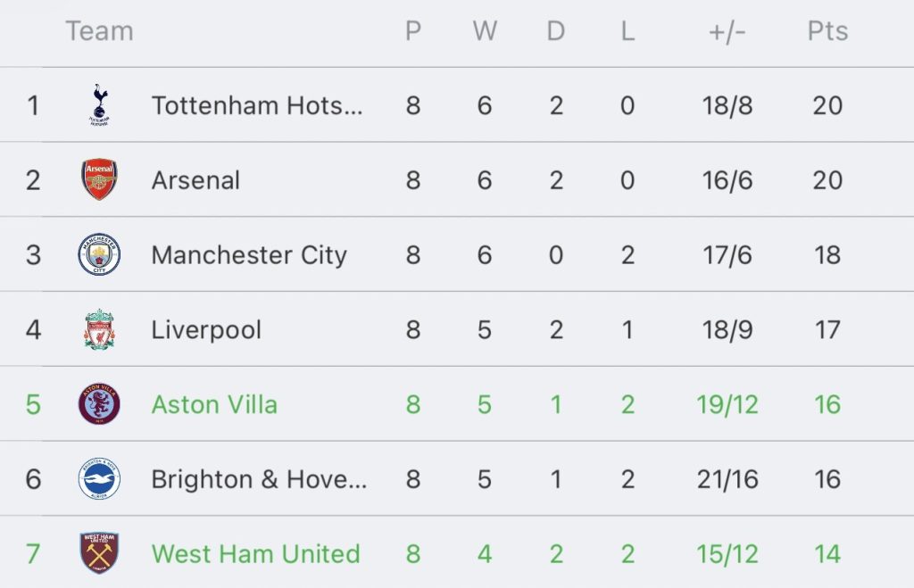Open the Tottenham Hots... team name
This screenshot has width=914, height=588.
(x=257, y=105)
